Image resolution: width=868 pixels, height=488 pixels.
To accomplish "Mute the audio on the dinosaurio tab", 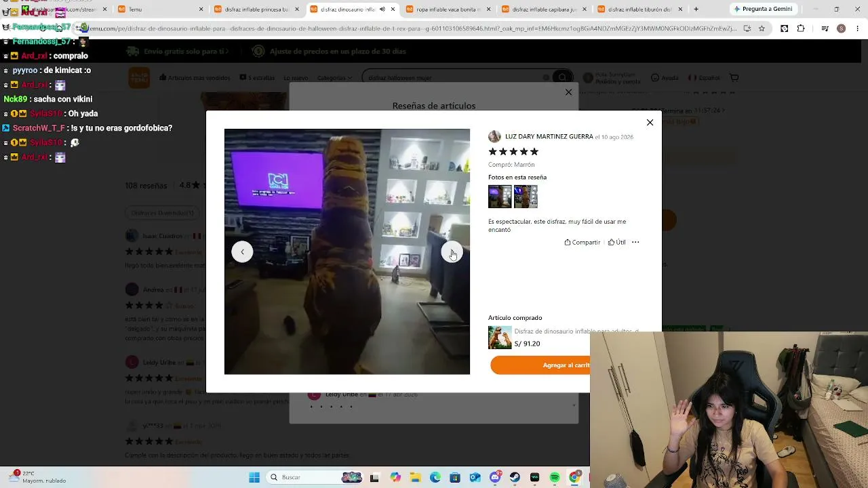I will pyautogui.click(x=382, y=9).
